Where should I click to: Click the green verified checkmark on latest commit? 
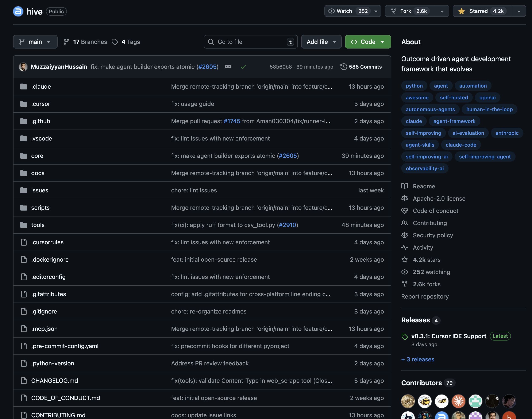tap(243, 66)
